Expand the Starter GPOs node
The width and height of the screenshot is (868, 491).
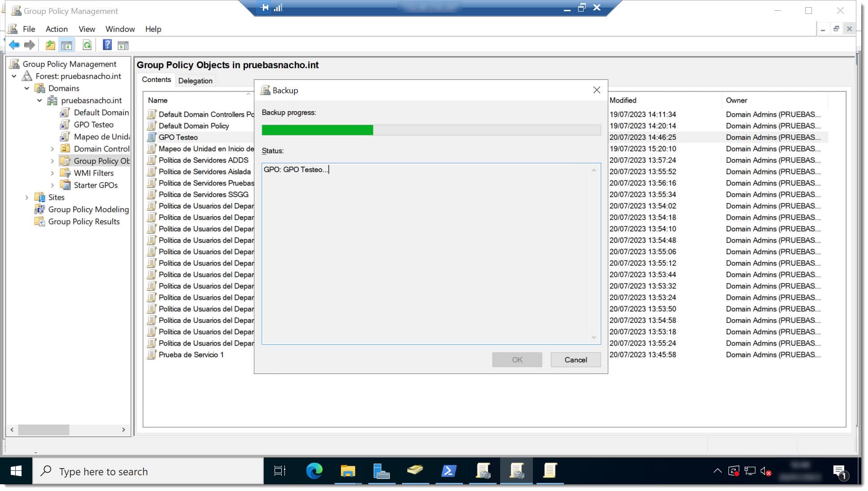click(52, 185)
